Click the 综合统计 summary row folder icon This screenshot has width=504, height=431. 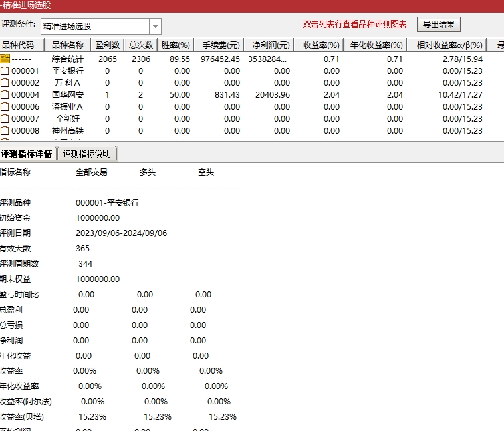[x=5, y=59]
